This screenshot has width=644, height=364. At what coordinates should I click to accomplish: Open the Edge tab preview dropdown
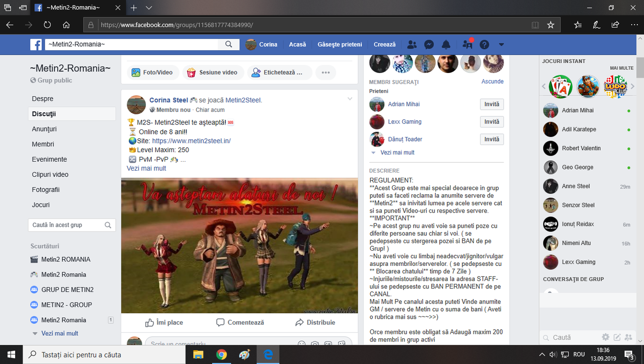(x=149, y=8)
